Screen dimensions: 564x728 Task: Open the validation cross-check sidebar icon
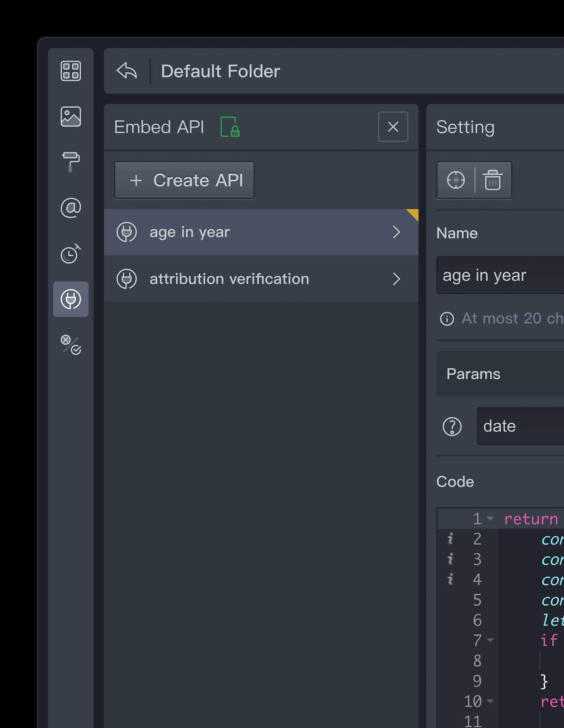(x=71, y=345)
